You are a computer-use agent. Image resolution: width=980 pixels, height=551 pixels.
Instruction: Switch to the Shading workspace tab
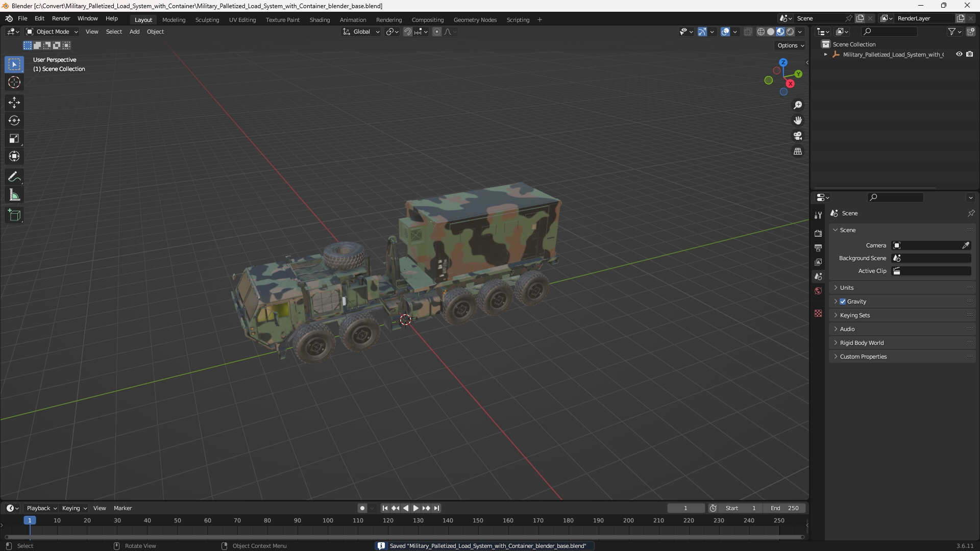pos(320,20)
